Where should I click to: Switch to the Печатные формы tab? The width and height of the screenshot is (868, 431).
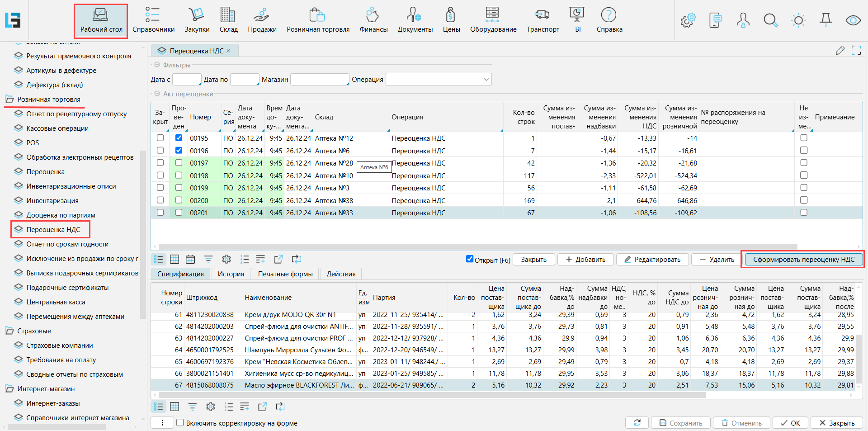(x=285, y=274)
